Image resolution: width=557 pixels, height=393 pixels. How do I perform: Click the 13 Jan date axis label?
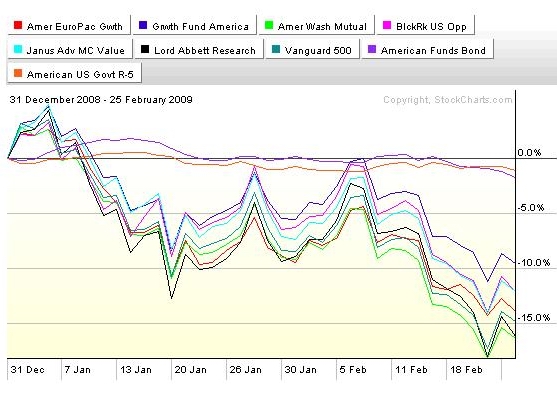[x=136, y=370]
